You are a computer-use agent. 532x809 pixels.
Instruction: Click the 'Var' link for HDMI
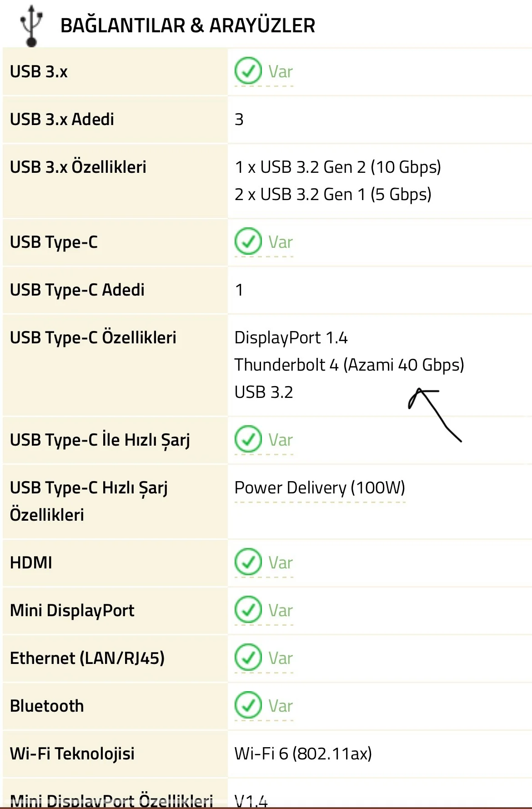click(x=280, y=563)
